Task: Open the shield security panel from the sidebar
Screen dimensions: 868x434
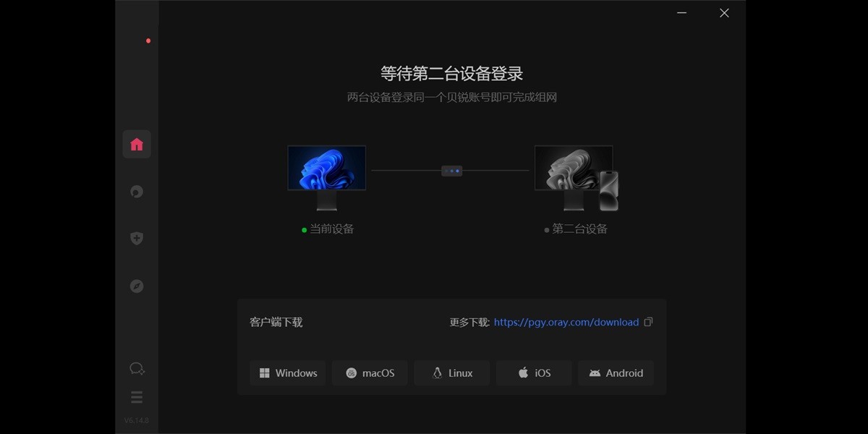Action: click(x=137, y=238)
